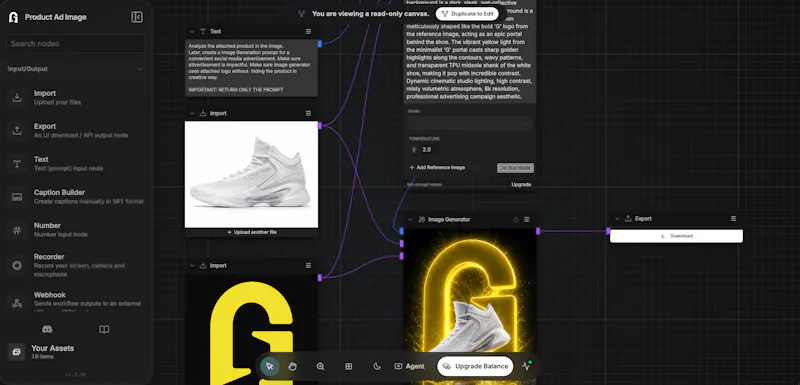
Task: Click the white sneaker image thumbnail
Action: [x=252, y=174]
